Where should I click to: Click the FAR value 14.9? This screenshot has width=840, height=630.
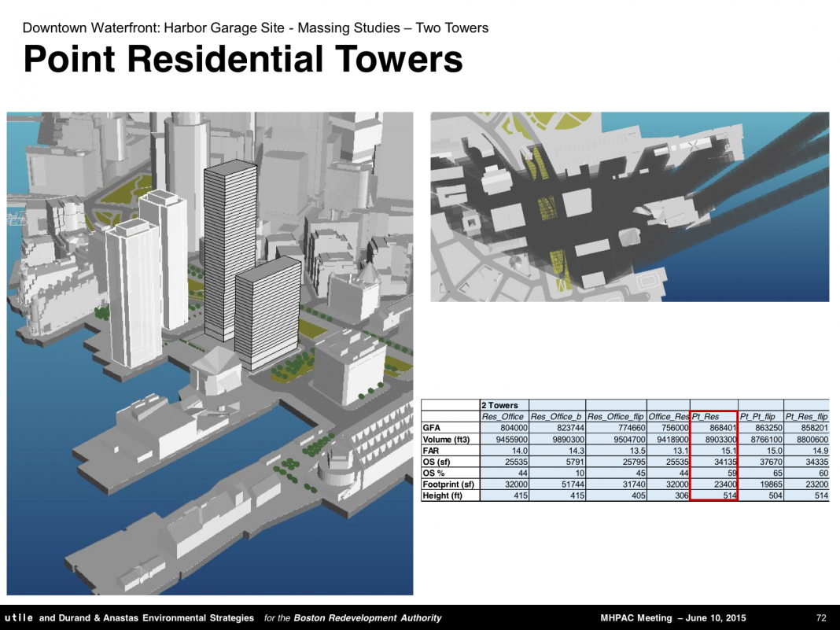pos(820,451)
